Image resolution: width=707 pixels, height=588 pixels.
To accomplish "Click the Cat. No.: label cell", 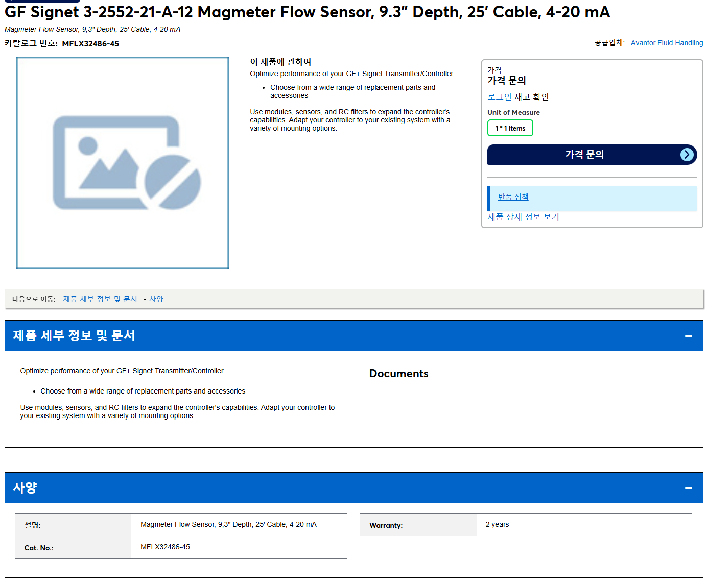I will click(73, 548).
